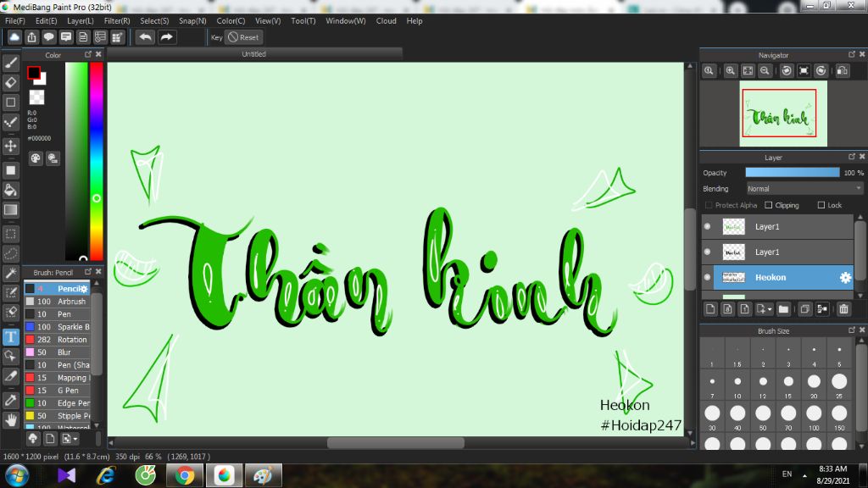Click the color palette icon in Color panel
This screenshot has width=868, height=488.
point(36,158)
